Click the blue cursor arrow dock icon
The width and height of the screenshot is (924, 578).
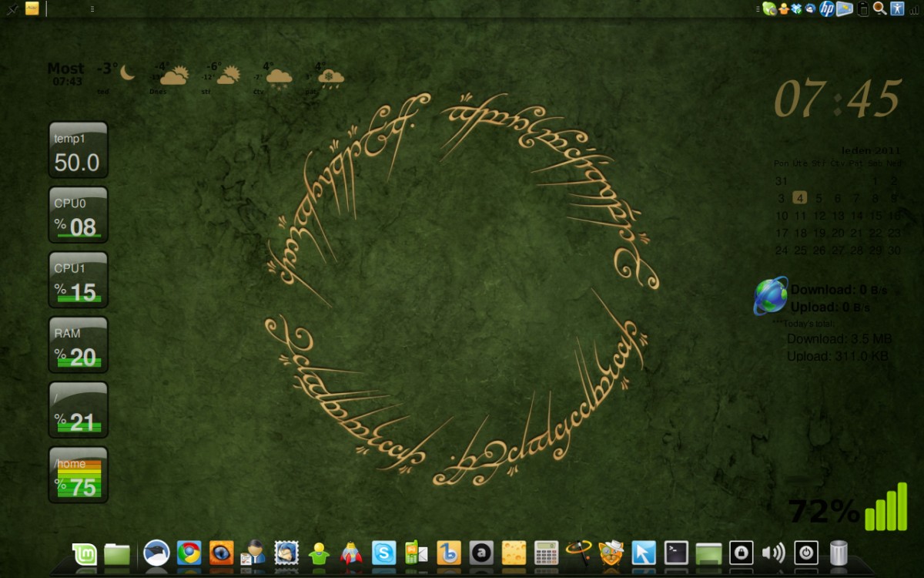click(x=644, y=553)
